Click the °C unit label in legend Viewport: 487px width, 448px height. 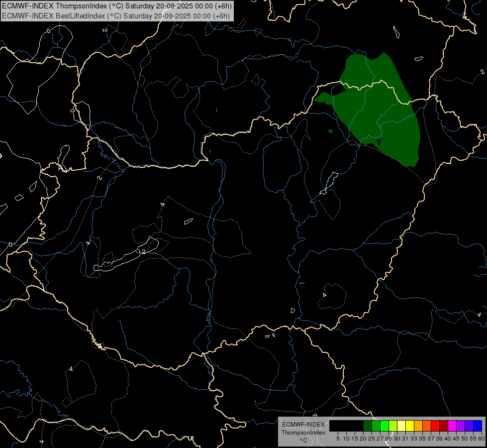click(x=303, y=441)
